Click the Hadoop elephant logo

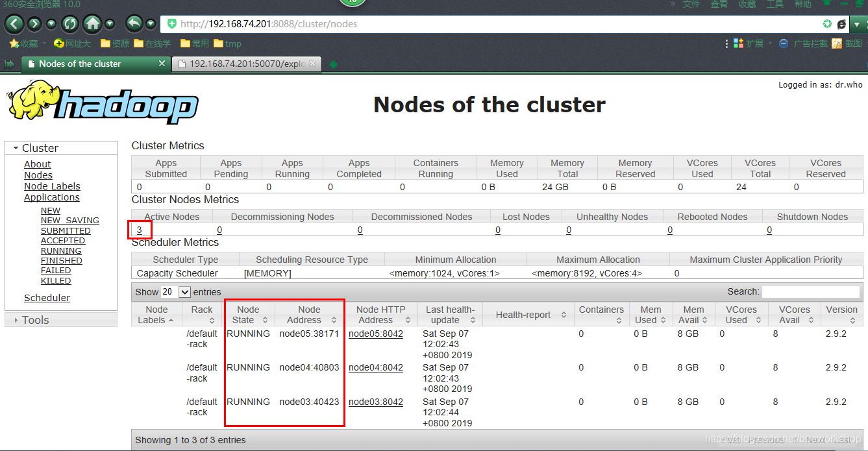(103, 102)
